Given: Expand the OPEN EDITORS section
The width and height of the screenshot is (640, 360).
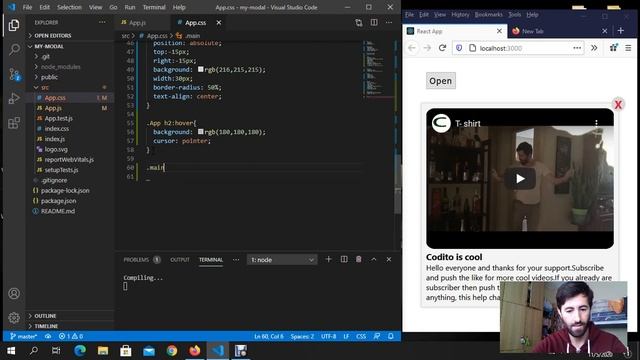Looking at the screenshot, I should (52, 36).
